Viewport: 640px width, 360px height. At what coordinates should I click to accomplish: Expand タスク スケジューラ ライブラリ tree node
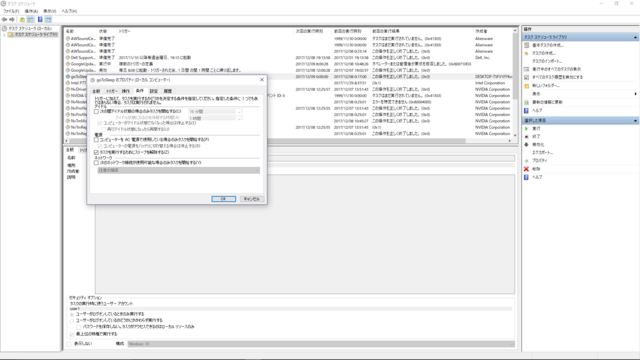click(4, 35)
